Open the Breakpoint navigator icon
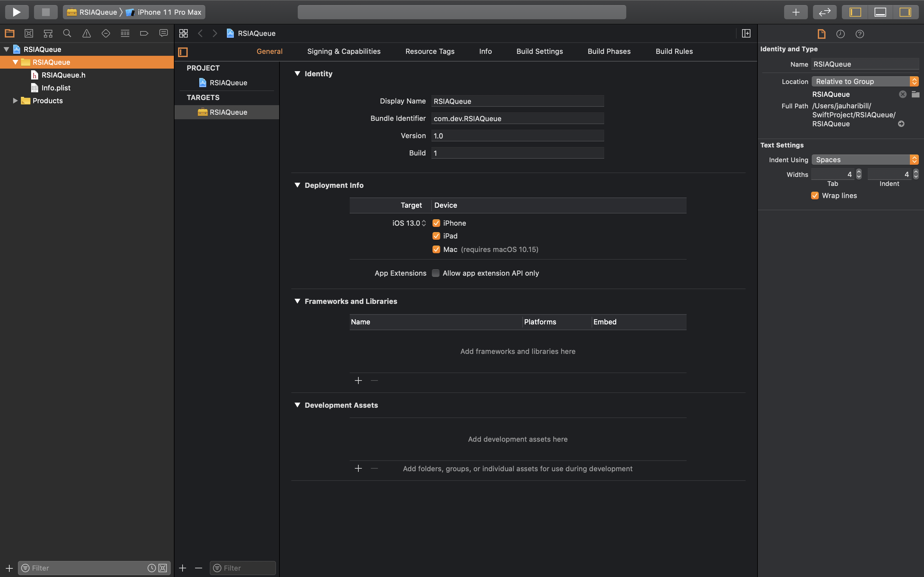 [x=144, y=34]
